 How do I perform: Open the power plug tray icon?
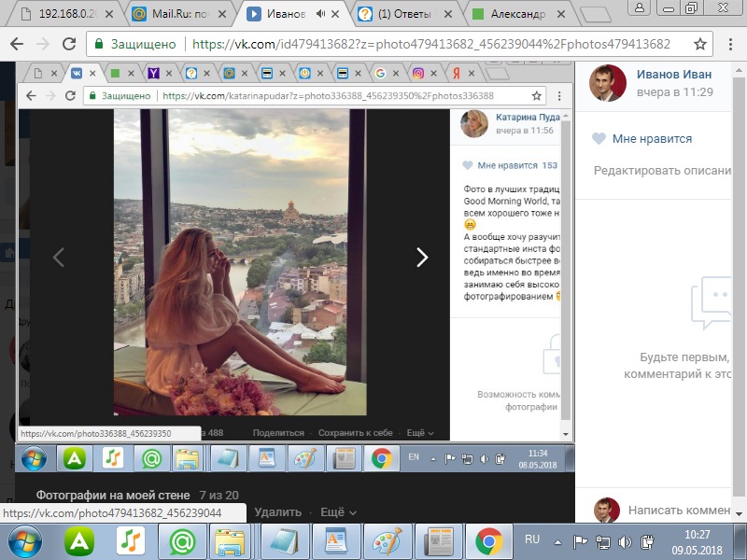(x=647, y=542)
